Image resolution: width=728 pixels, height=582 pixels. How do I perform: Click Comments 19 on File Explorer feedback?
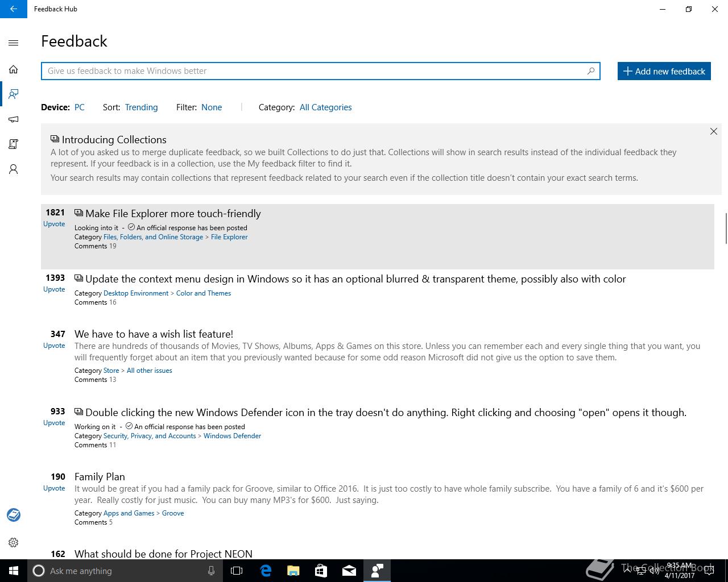coord(96,246)
